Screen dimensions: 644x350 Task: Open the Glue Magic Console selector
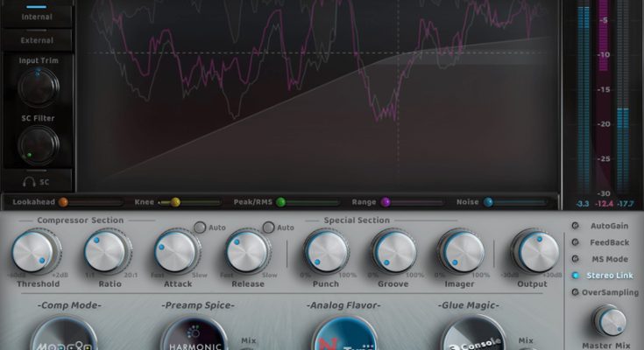(x=472, y=337)
